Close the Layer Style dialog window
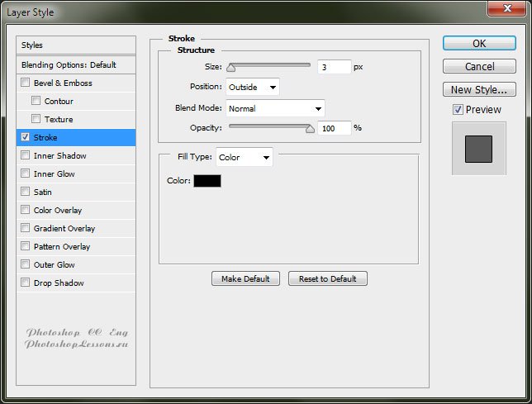Image resolution: width=532 pixels, height=404 pixels. coord(505,10)
